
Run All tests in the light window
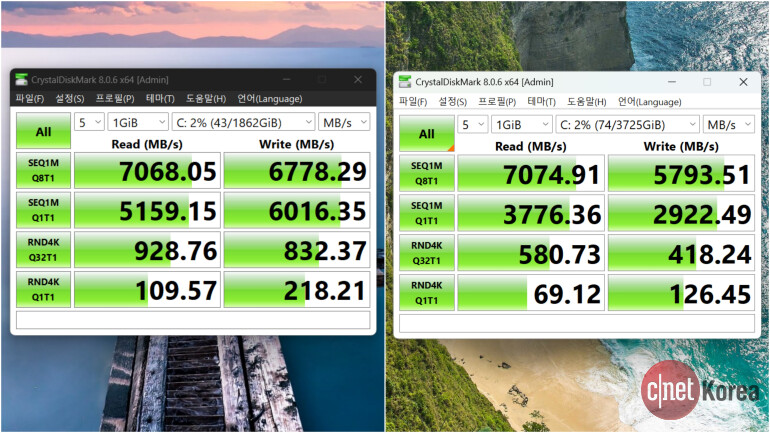pos(427,134)
